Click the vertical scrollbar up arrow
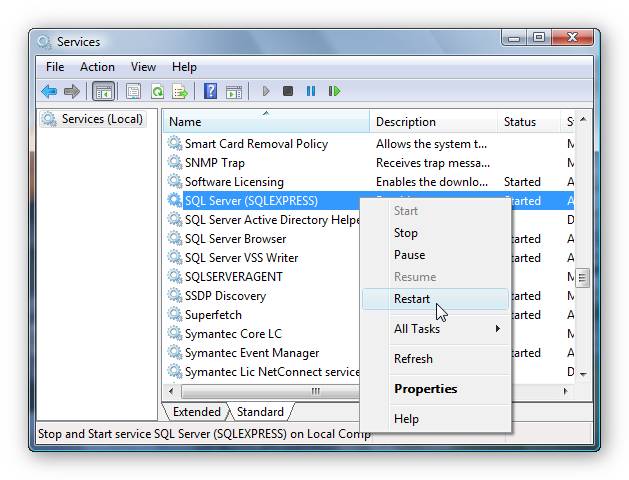This screenshot has width=629, height=480. tap(583, 119)
